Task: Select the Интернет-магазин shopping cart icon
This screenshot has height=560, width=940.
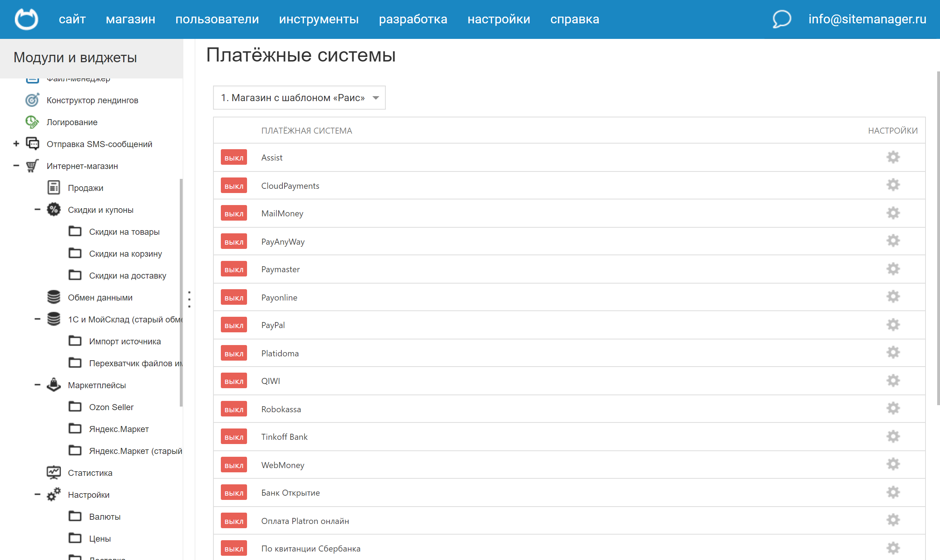Action: pyautogui.click(x=32, y=166)
